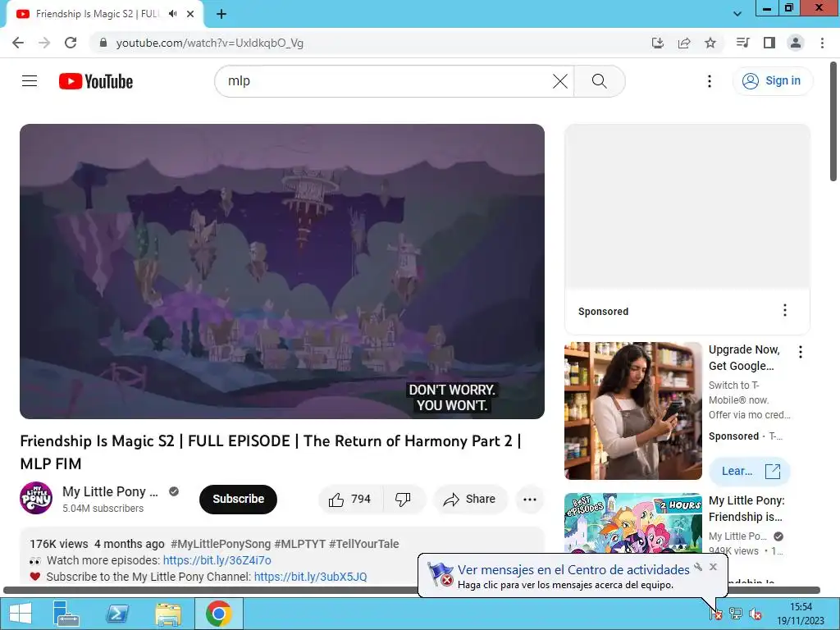Click the browser forward arrow
This screenshot has height=630, width=840.
tap(44, 43)
